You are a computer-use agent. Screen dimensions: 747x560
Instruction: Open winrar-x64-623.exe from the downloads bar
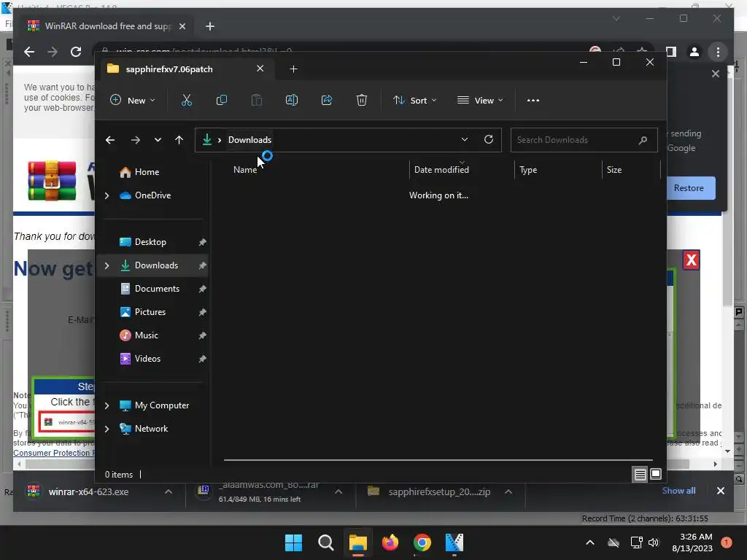pyautogui.click(x=88, y=492)
